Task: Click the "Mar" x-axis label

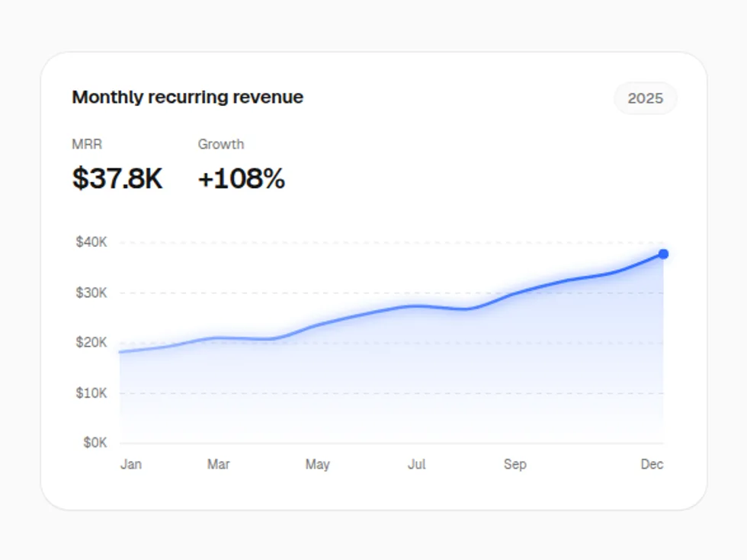Action: [x=219, y=464]
